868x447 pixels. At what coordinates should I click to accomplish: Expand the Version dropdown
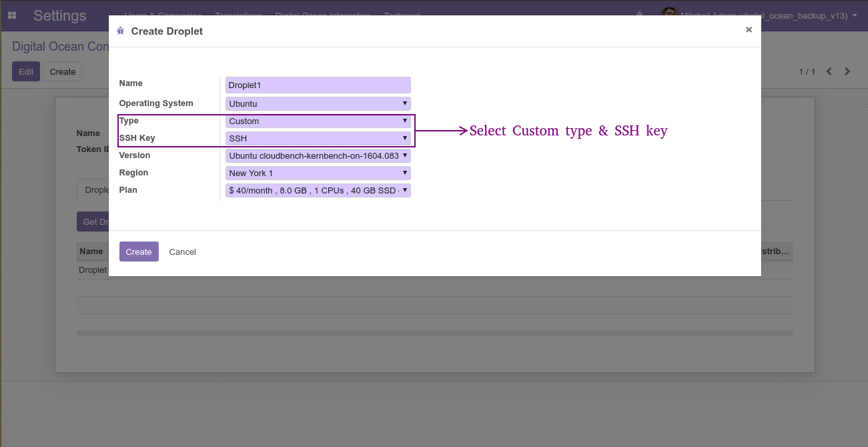(x=318, y=155)
